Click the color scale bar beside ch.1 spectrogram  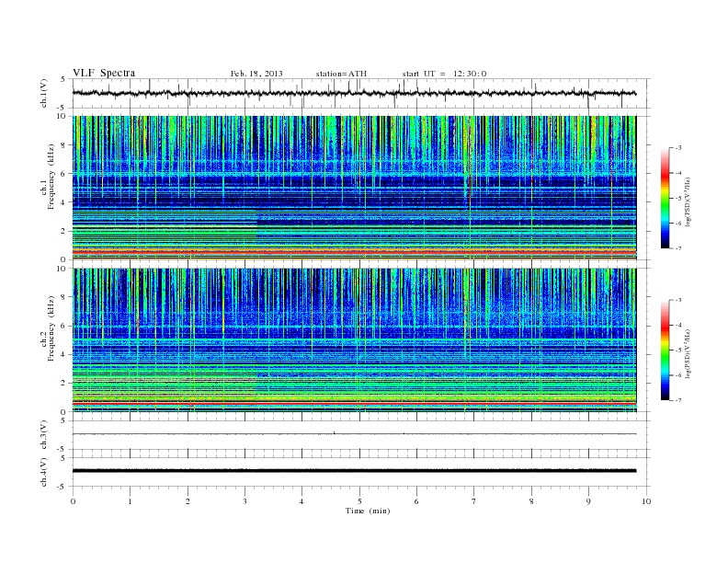pyautogui.click(x=665, y=198)
